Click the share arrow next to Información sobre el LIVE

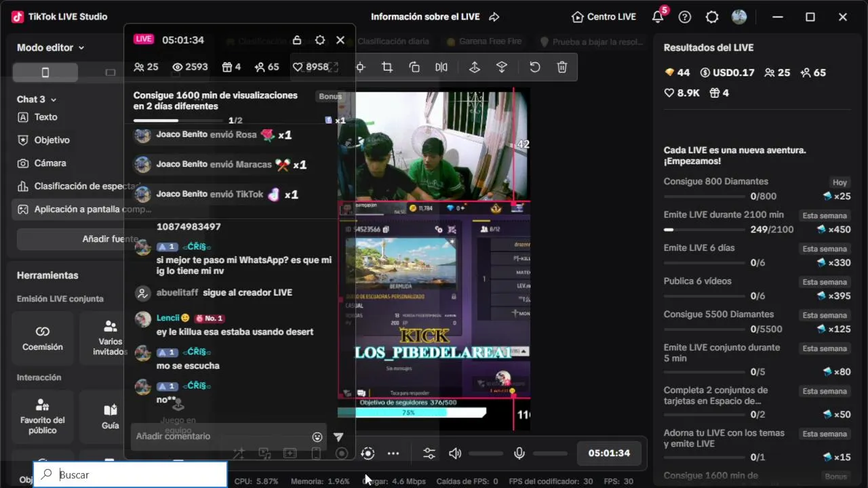tap(494, 17)
